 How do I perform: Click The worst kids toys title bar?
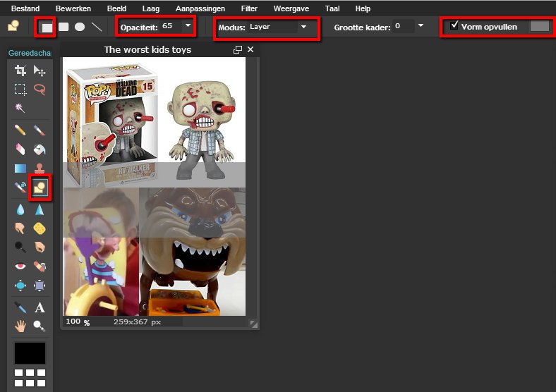click(x=147, y=49)
